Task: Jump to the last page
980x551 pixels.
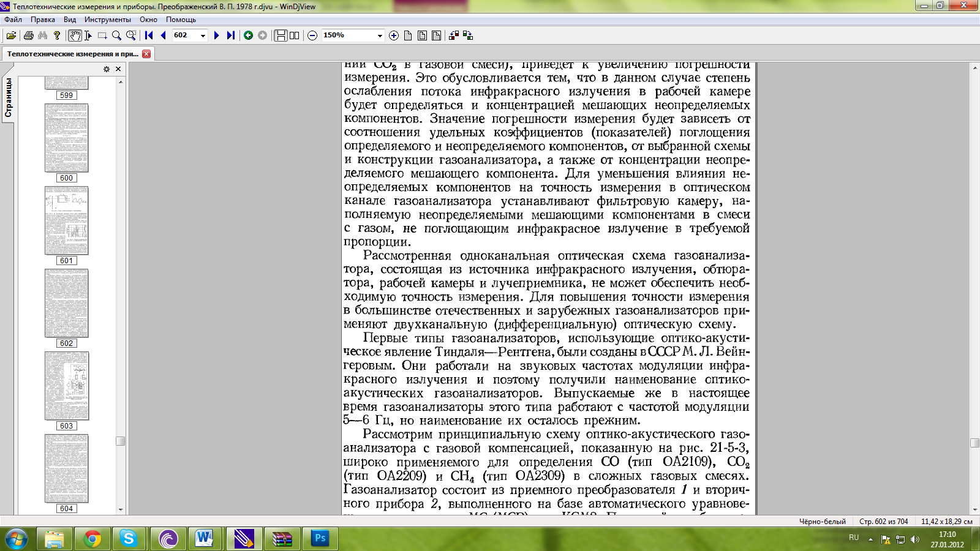Action: [x=230, y=36]
